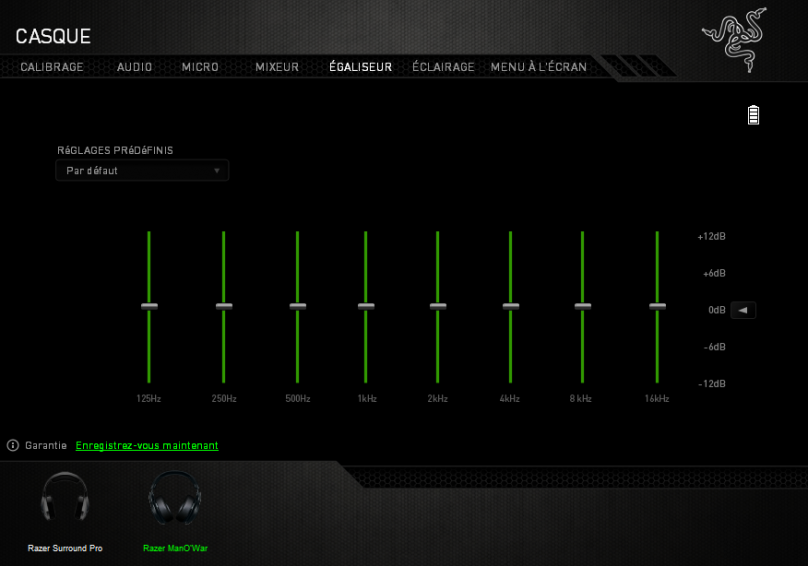Open the Mixeur tab
Viewport: 808px width, 566px height.
click(x=277, y=67)
